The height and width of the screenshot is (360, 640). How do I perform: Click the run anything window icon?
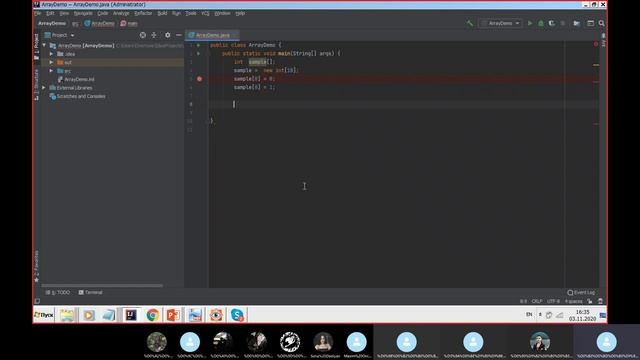[591, 23]
